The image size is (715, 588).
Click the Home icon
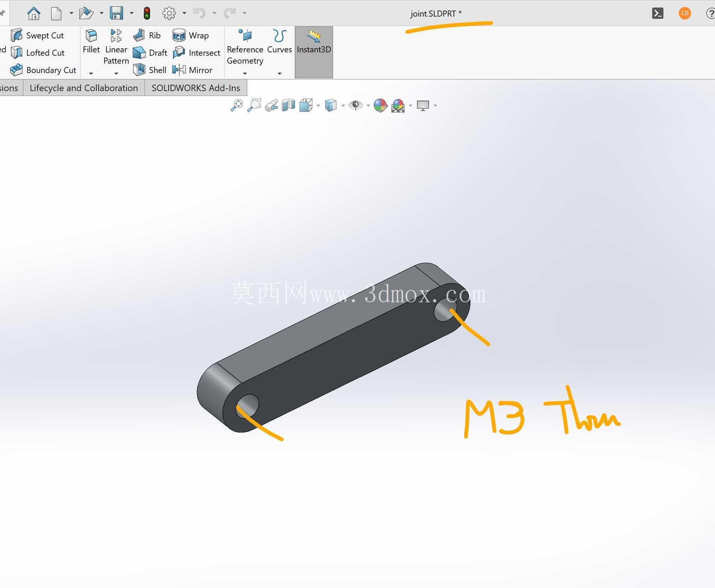[x=34, y=13]
